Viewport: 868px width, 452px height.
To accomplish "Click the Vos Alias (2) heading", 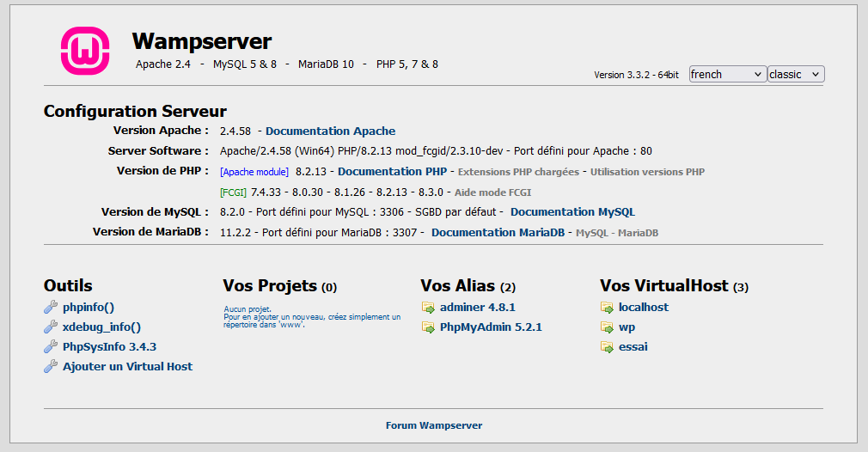I will coord(468,286).
